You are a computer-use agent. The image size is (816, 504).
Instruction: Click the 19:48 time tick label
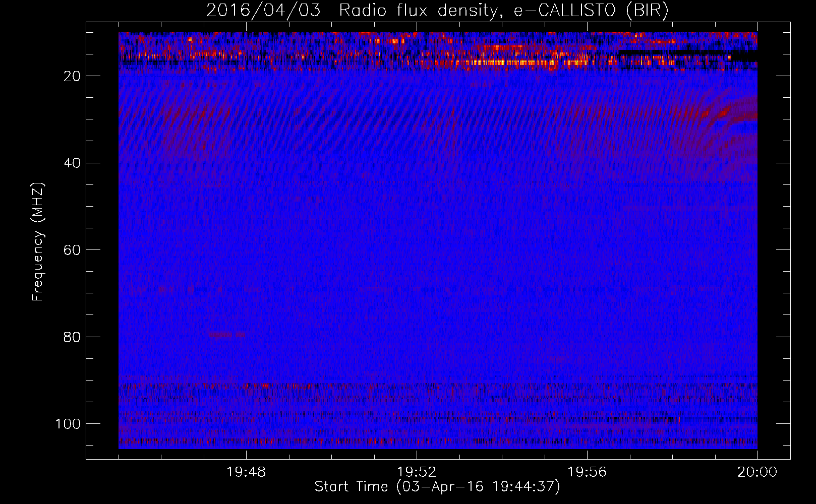246,472
